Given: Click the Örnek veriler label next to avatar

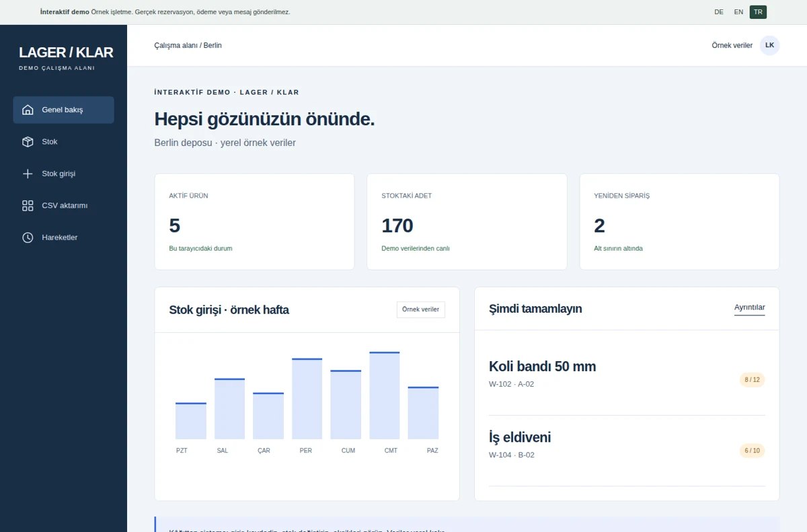Looking at the screenshot, I should 732,46.
